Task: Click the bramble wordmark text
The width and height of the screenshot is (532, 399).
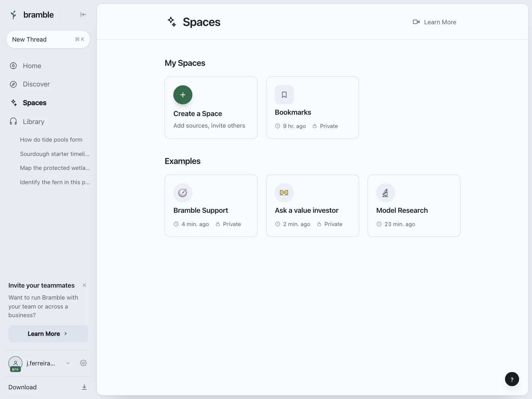Action: pos(39,15)
